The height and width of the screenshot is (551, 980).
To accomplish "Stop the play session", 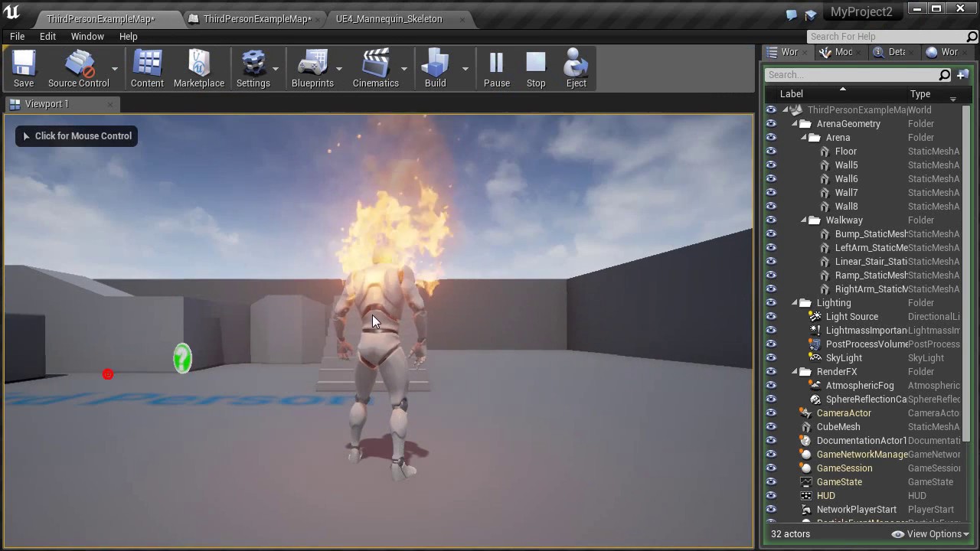I will 536,69.
